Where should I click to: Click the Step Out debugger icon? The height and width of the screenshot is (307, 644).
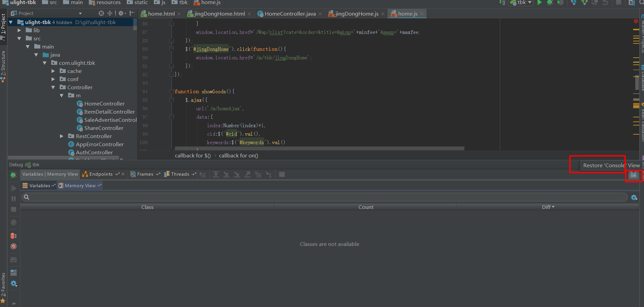coord(247,174)
